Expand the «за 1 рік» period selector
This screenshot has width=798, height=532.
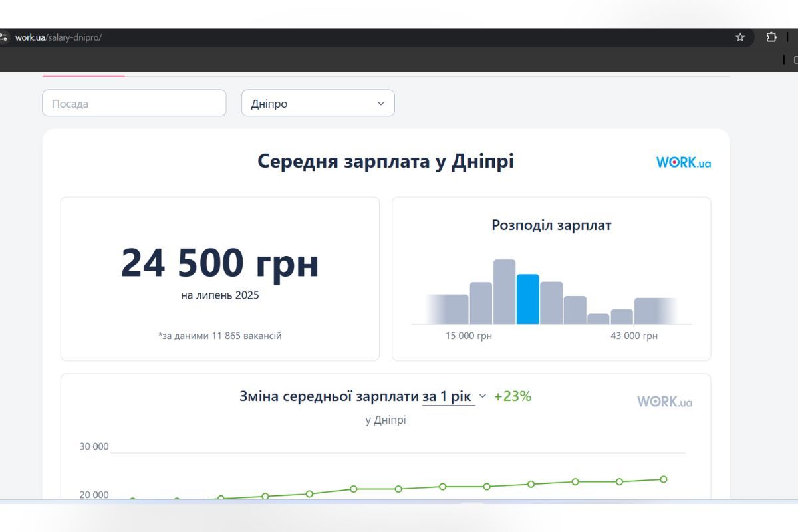point(449,396)
